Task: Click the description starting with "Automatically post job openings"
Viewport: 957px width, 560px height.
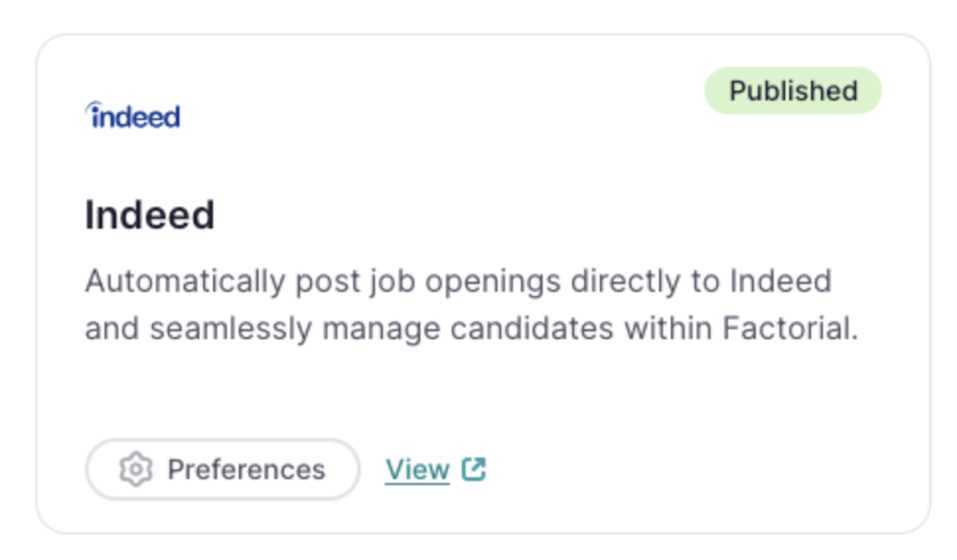Action: (471, 305)
